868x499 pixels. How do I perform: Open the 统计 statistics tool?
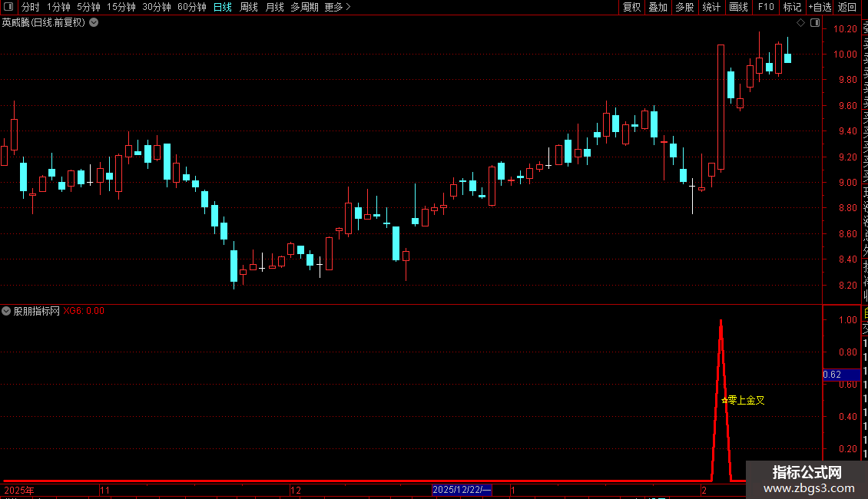click(711, 7)
